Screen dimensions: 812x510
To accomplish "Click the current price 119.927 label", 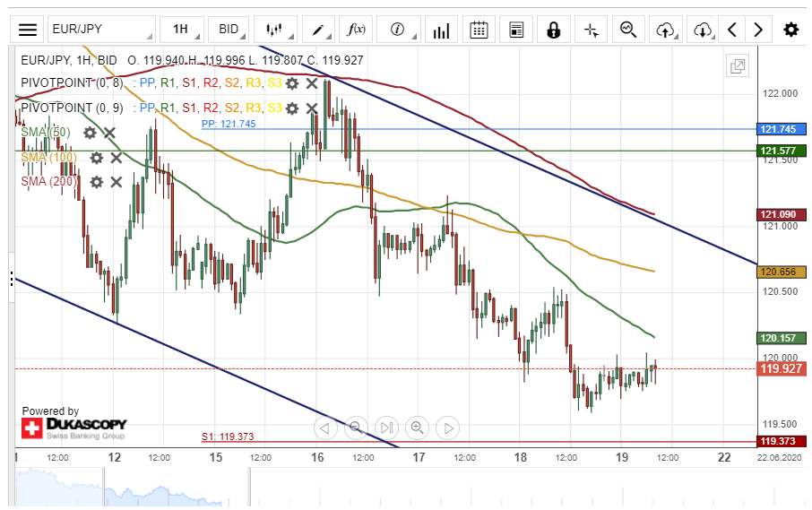I will tap(781, 368).
